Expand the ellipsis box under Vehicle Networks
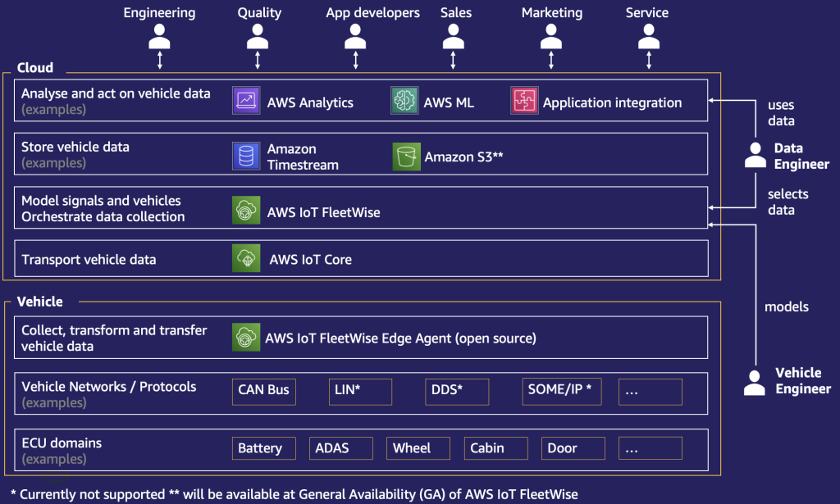This screenshot has width=840, height=504. point(650,391)
